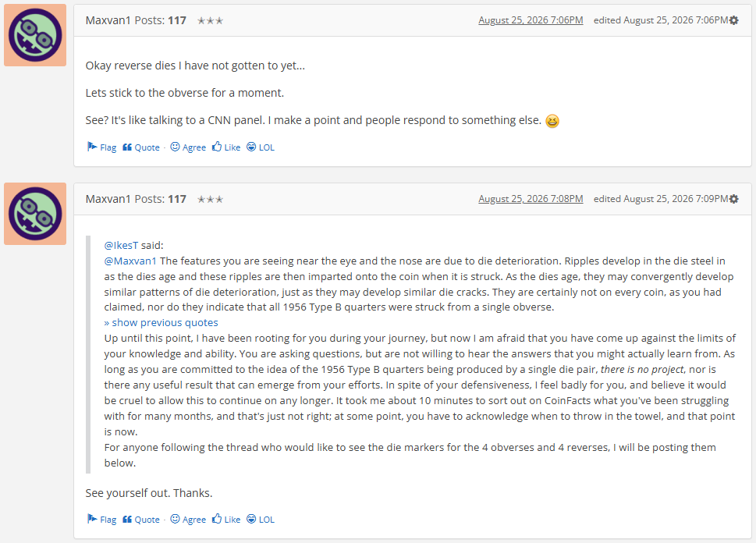Image resolution: width=756 pixels, height=543 pixels.
Task: Open the August 25, 2026 7:08PM permalink
Action: pyautogui.click(x=531, y=199)
